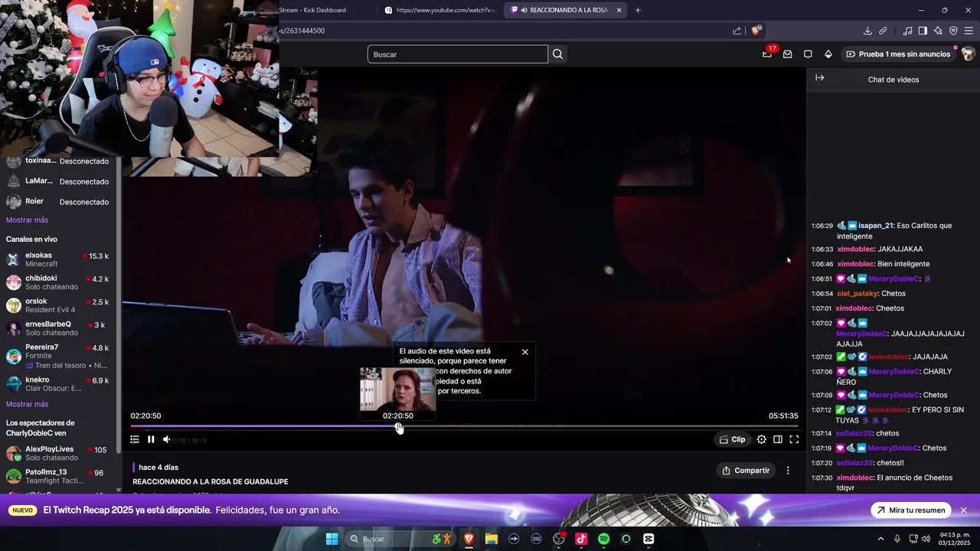Open the video player settings gear

click(762, 439)
